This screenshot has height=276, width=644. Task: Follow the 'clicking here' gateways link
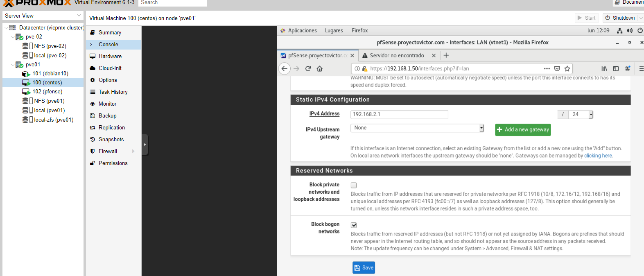(598, 156)
